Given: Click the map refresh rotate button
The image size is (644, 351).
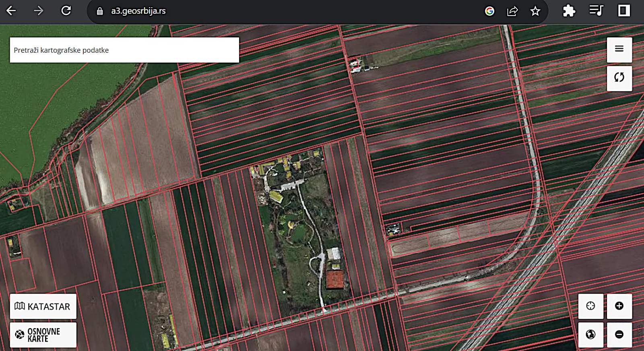Looking at the screenshot, I should (x=619, y=78).
